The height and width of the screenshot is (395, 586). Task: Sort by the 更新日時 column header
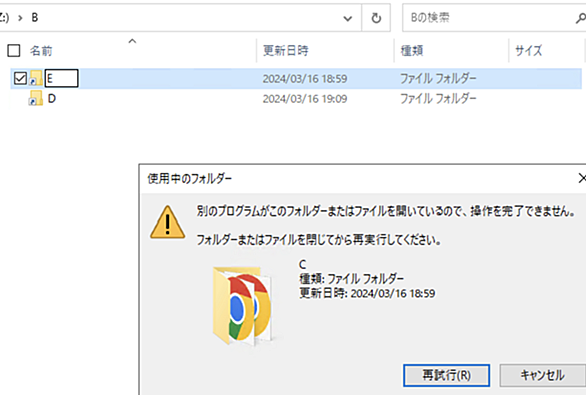[286, 50]
